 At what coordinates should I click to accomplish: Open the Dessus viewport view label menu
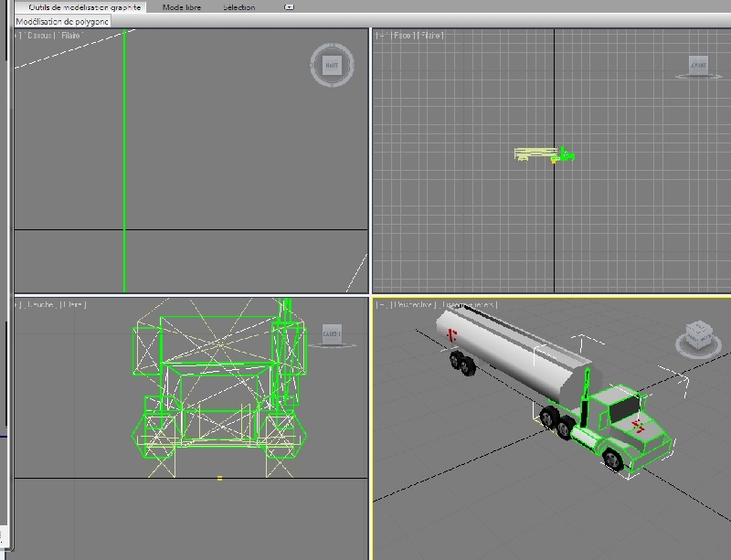[x=40, y=36]
